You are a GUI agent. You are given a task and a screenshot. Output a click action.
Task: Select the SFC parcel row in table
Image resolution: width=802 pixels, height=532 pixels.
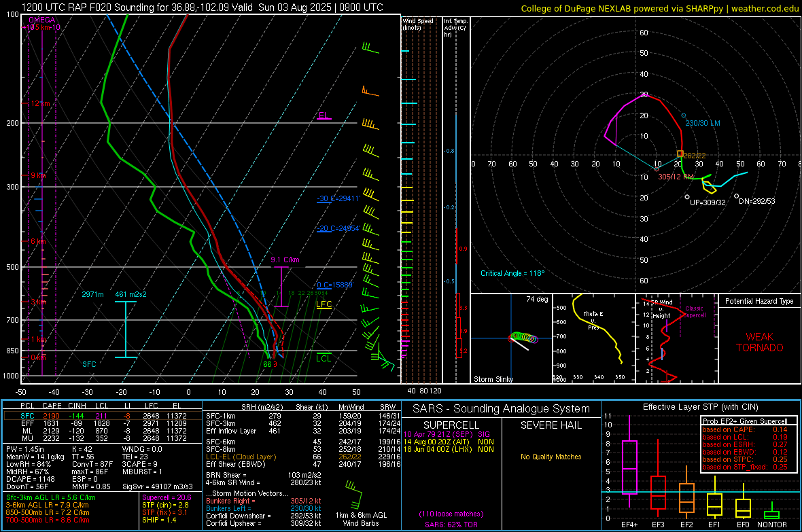coord(103,416)
